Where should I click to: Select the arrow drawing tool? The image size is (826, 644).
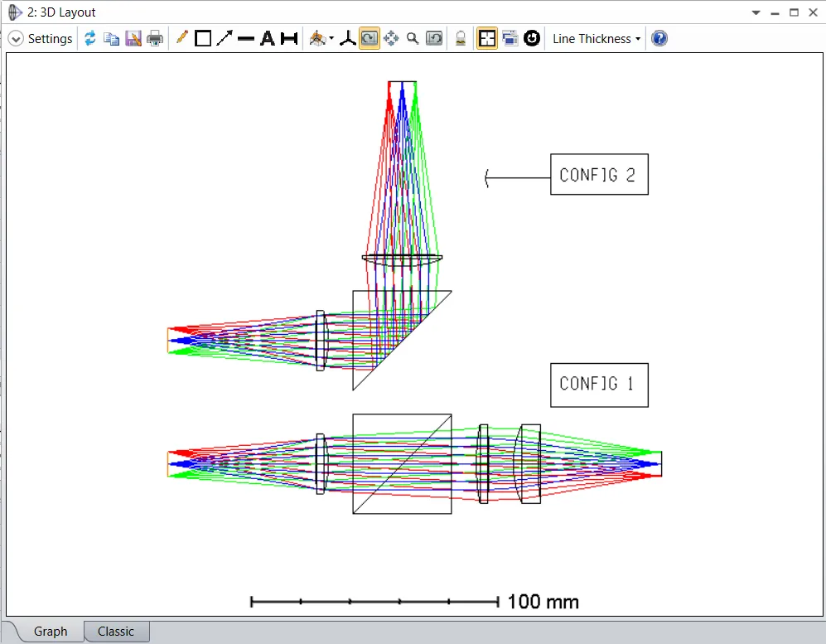pyautogui.click(x=225, y=39)
